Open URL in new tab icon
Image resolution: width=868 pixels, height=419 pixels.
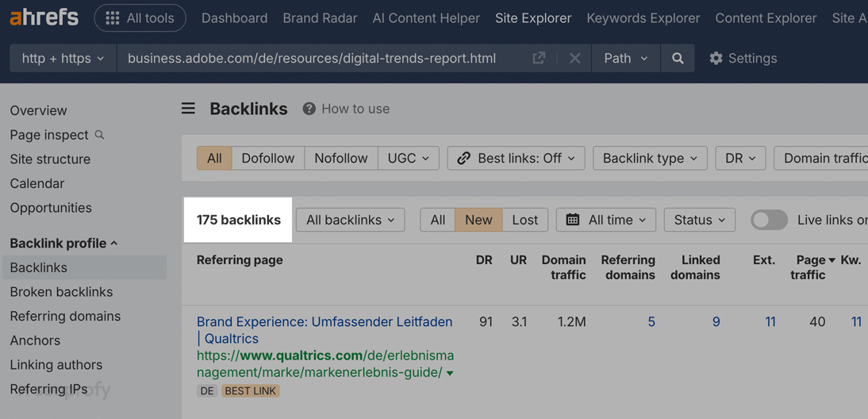[x=539, y=58]
